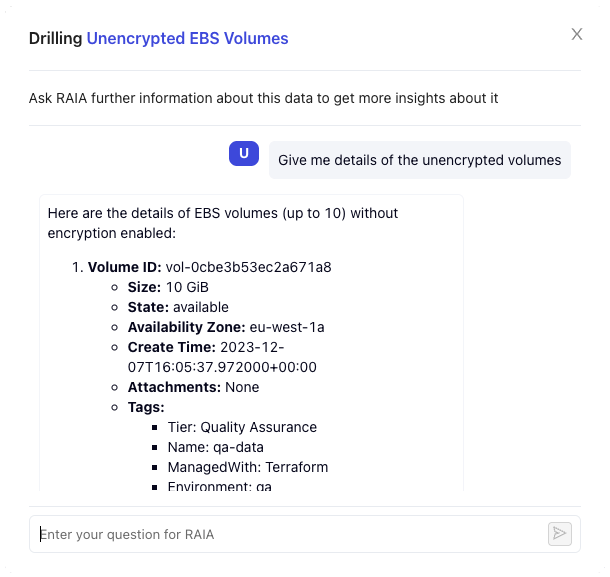Image resolution: width=610 pixels, height=577 pixels.
Task: Click the Tags label in response
Action: 146,407
